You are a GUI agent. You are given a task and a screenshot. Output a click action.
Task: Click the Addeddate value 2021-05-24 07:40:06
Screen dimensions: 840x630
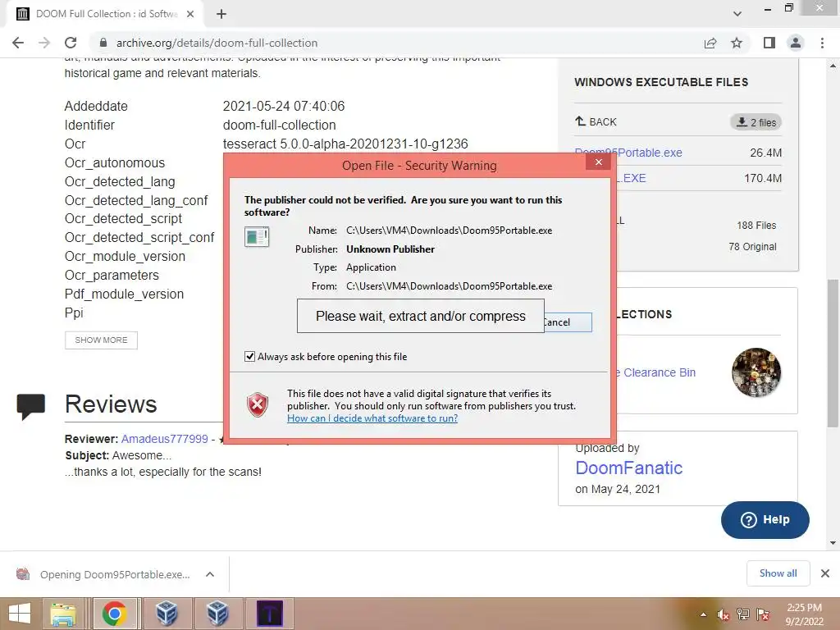click(x=284, y=106)
